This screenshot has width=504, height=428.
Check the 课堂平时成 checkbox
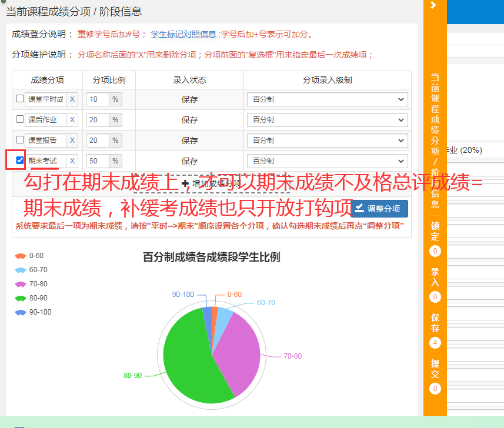(20, 99)
